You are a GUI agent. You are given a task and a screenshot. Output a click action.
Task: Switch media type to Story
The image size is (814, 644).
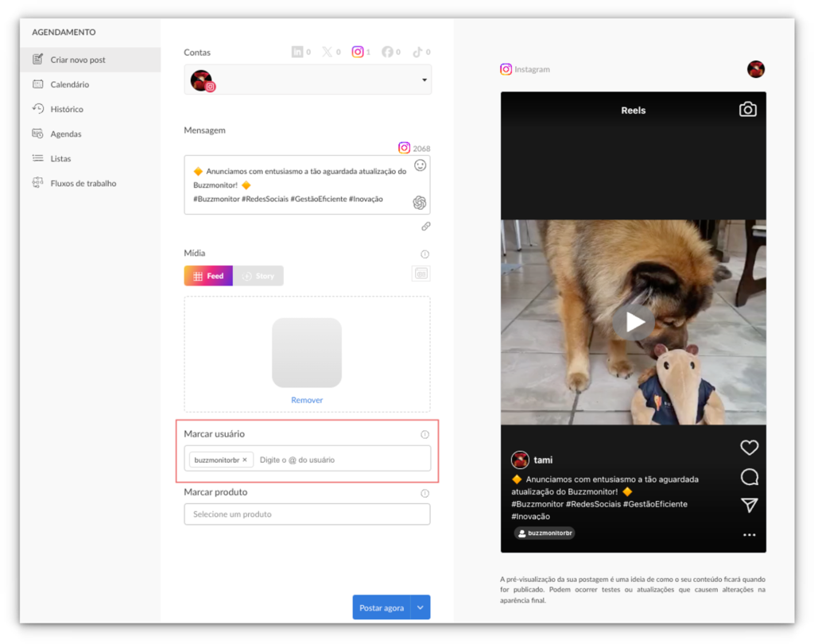click(258, 276)
